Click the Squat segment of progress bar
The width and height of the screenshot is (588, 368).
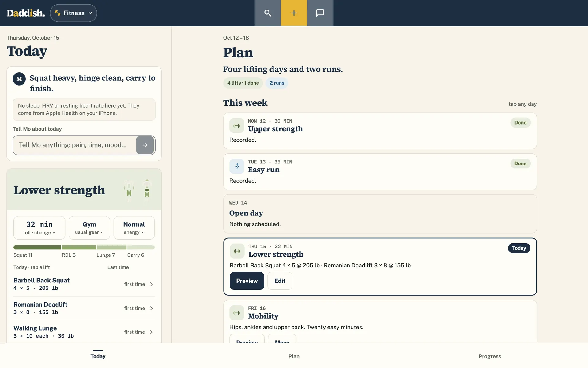tap(37, 247)
